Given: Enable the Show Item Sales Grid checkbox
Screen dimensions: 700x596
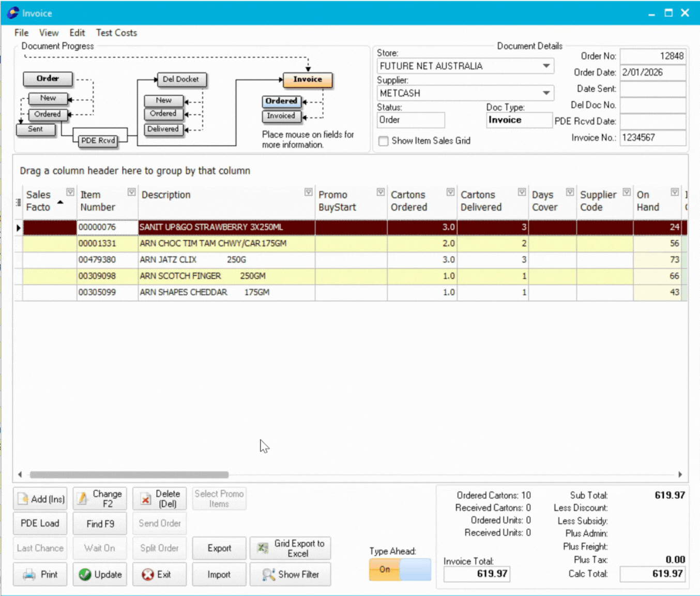Looking at the screenshot, I should 383,141.
